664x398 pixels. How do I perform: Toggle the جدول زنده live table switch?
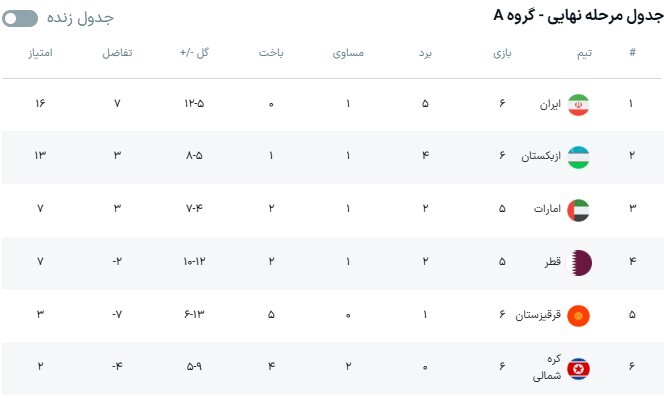click(20, 19)
